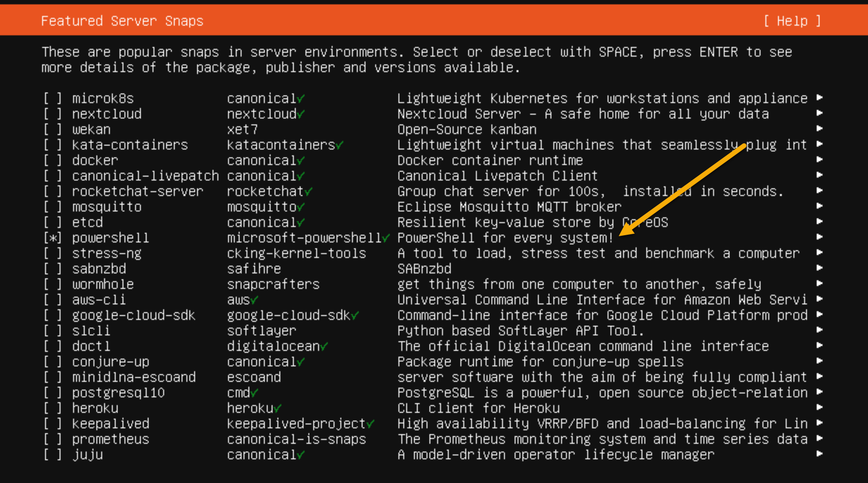Click verified checkmark next to heroku publisher
Viewport: 868px width, 483px height.
tap(277, 409)
